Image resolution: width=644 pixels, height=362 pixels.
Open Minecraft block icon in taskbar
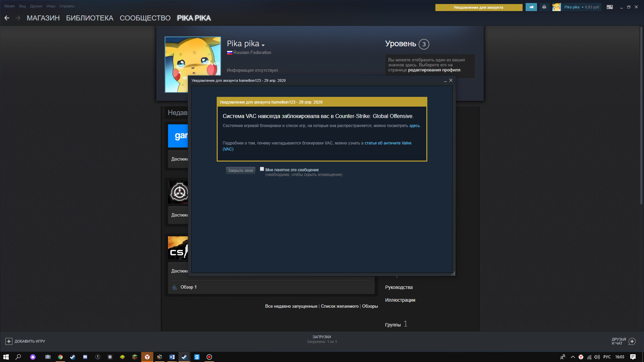click(x=135, y=357)
